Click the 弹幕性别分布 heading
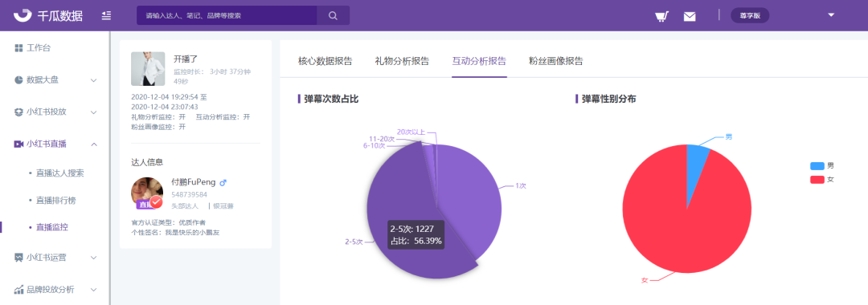The height and width of the screenshot is (305, 868). [x=609, y=99]
